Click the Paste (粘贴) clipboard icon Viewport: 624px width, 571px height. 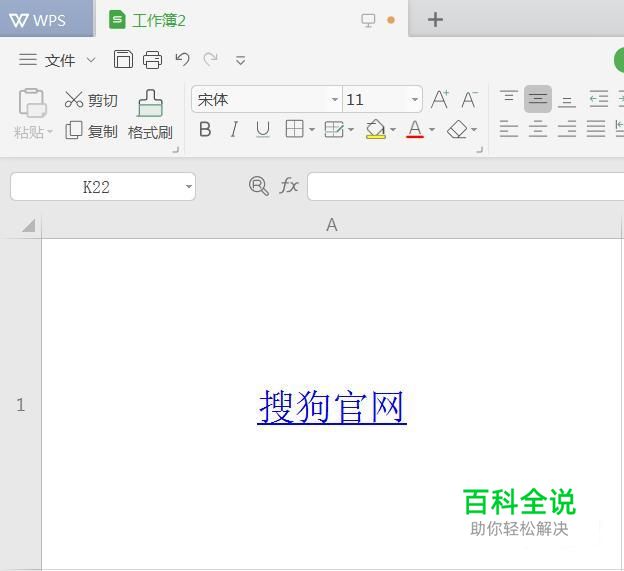click(x=32, y=103)
